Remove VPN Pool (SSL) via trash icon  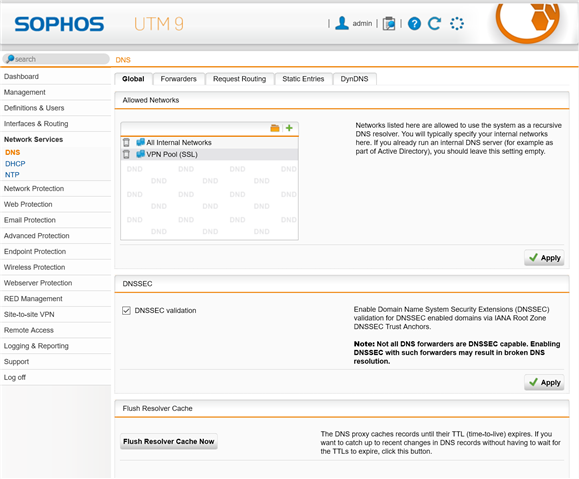126,154
